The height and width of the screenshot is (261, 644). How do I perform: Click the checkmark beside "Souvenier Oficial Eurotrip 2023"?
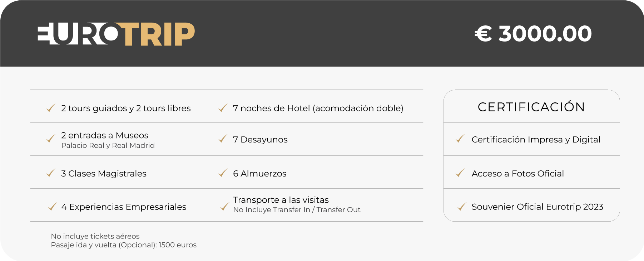point(462,207)
